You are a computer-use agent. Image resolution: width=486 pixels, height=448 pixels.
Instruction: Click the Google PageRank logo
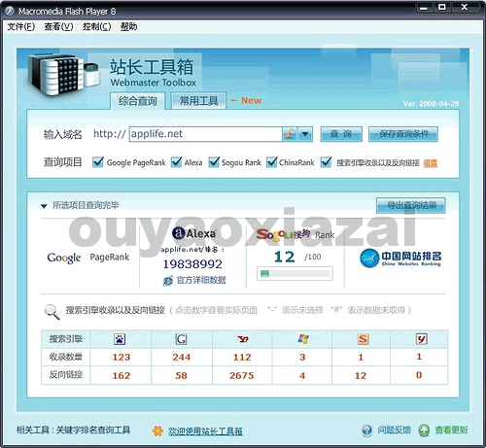88,258
